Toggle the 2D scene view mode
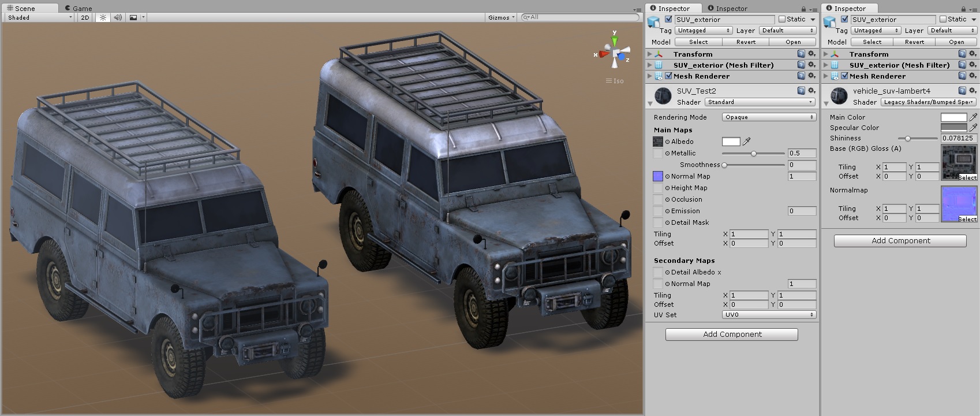The height and width of the screenshot is (416, 980). point(85,17)
